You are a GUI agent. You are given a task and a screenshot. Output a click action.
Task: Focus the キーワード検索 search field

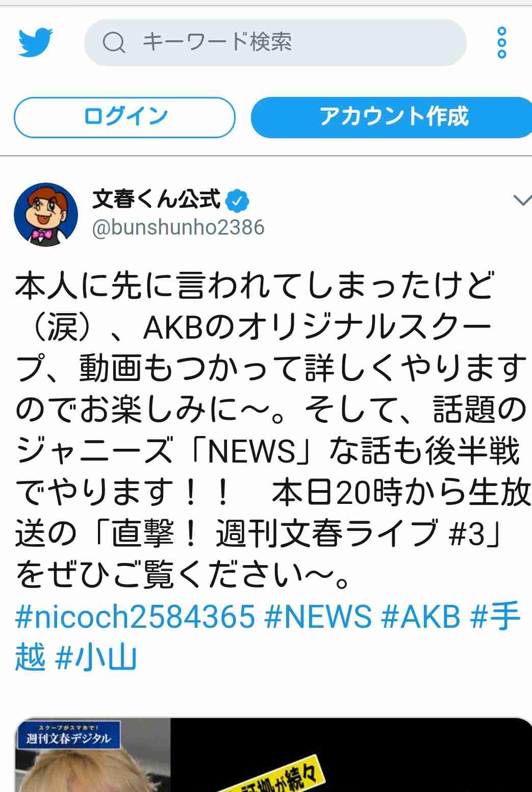click(x=275, y=42)
